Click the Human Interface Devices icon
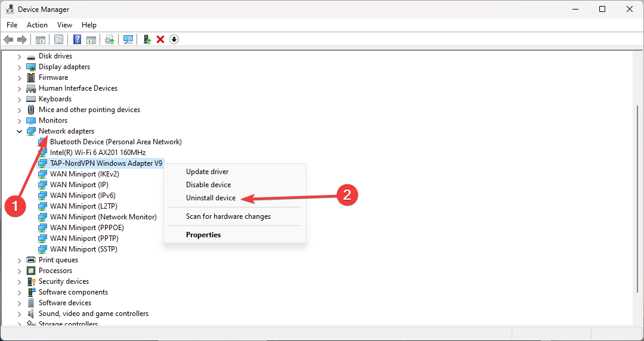644x341 pixels. [x=31, y=88]
